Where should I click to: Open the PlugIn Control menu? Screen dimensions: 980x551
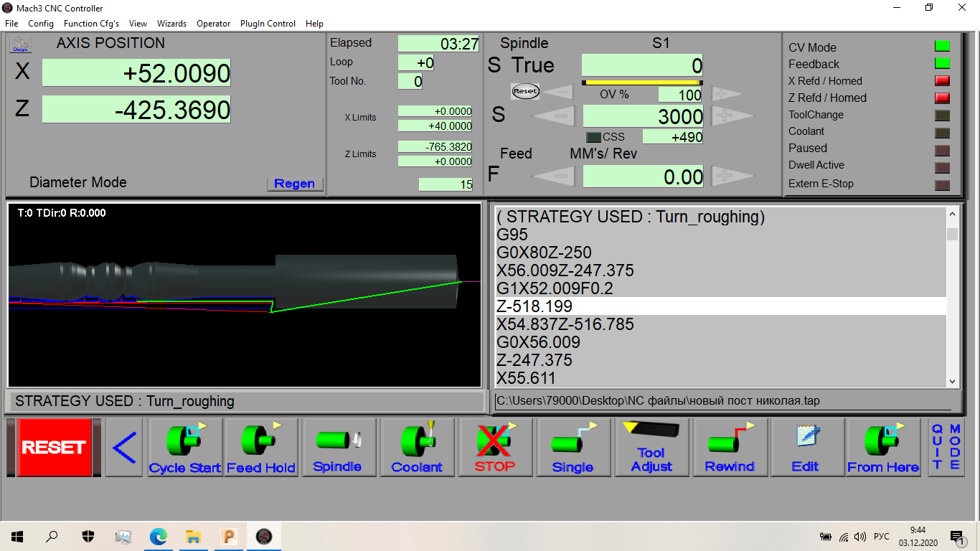point(268,24)
